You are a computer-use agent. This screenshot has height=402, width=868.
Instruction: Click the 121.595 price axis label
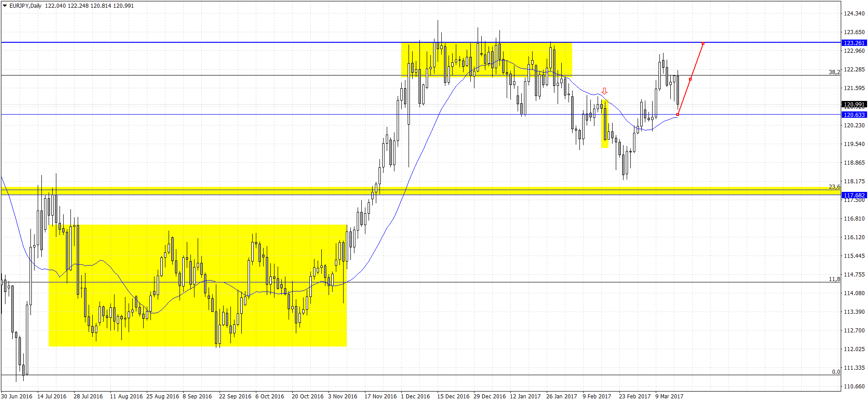[854, 88]
